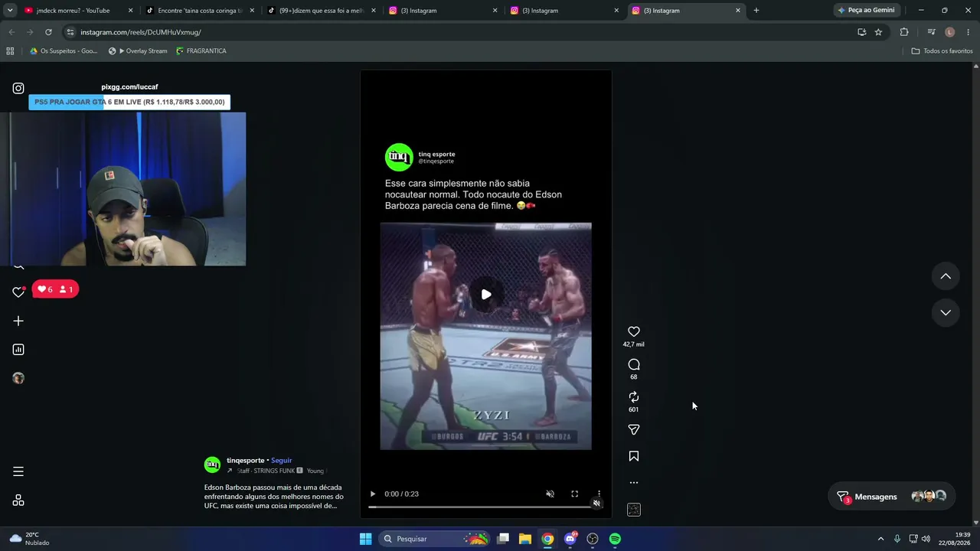
Task: Go back in browser history
Action: click(11, 32)
